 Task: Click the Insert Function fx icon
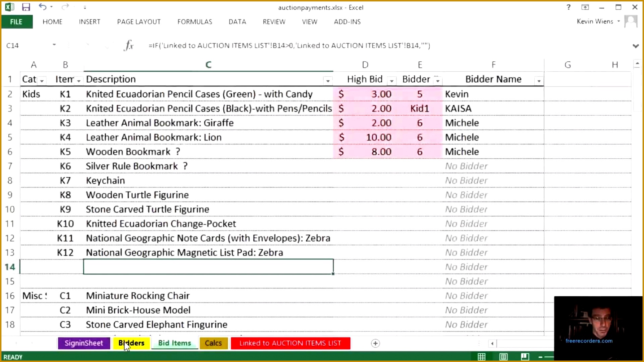click(x=129, y=45)
